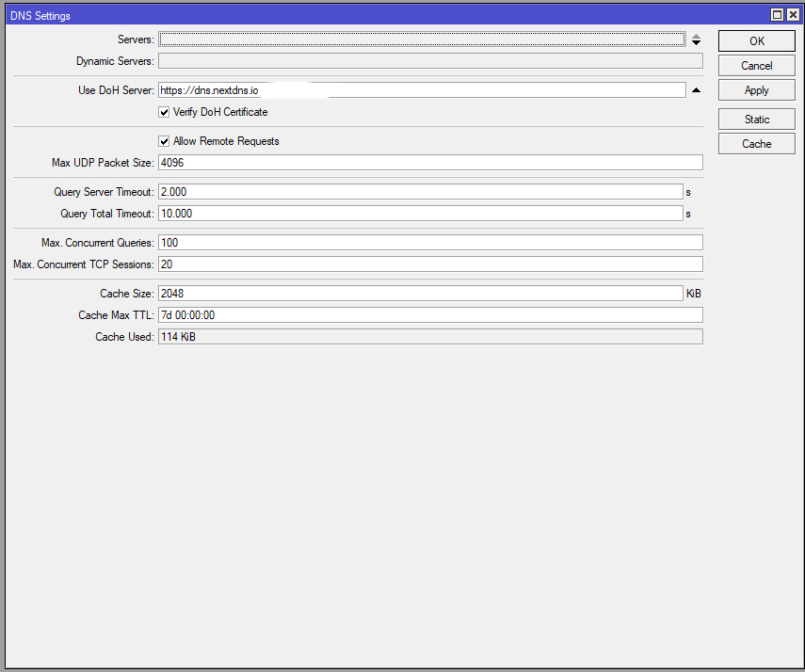Click the DNS Settings title text
The width and height of the screenshot is (805, 672).
(40, 16)
